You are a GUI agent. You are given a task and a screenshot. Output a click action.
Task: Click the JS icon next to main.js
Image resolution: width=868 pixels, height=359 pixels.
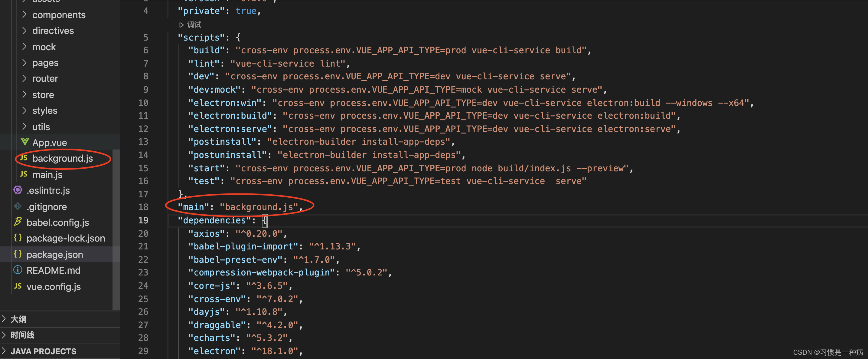pyautogui.click(x=23, y=174)
